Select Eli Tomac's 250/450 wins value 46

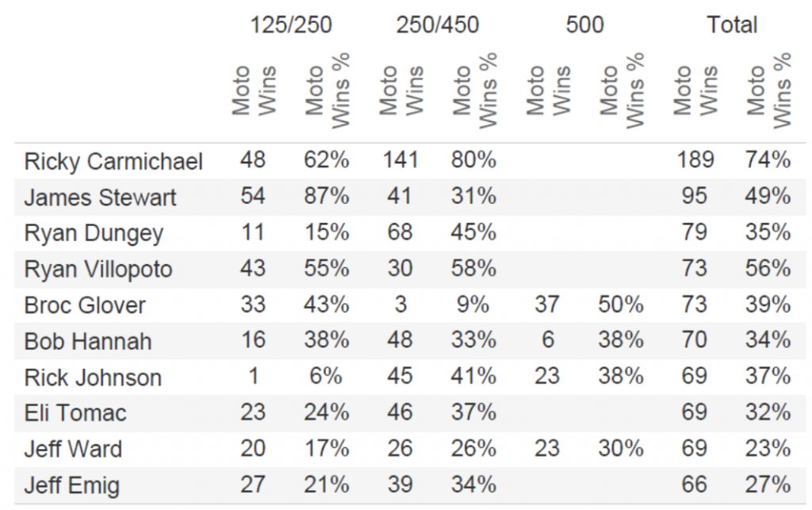400,412
